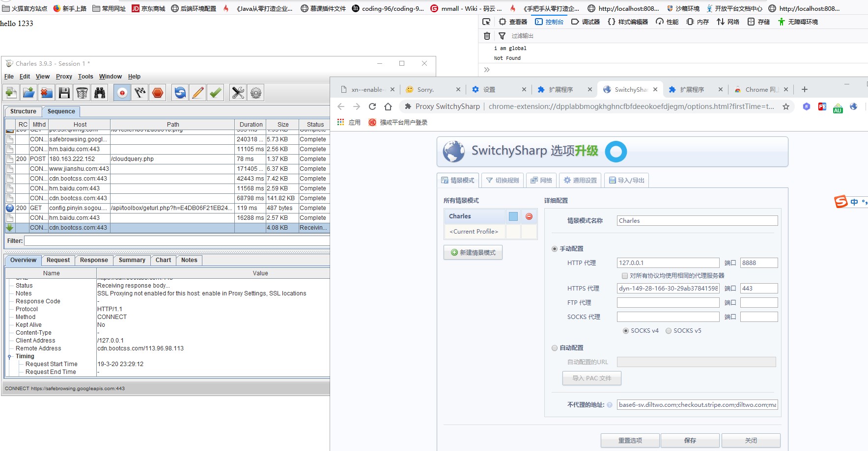Viewport: 868px width, 451px height.
Task: Open the 京东商城 bookmark in Firefox
Action: (148, 8)
